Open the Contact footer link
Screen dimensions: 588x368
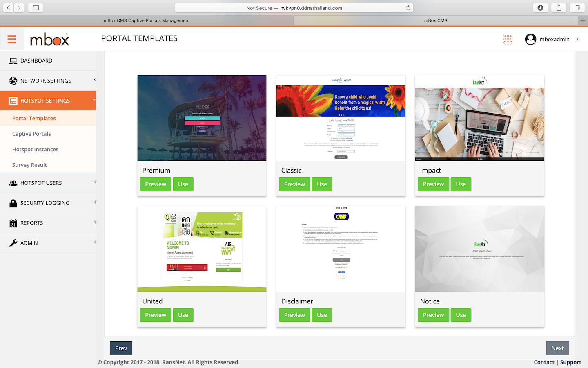[544, 362]
